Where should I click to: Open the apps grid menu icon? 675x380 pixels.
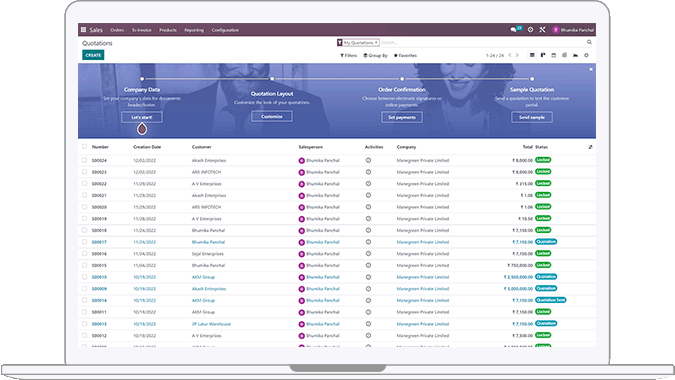point(84,30)
